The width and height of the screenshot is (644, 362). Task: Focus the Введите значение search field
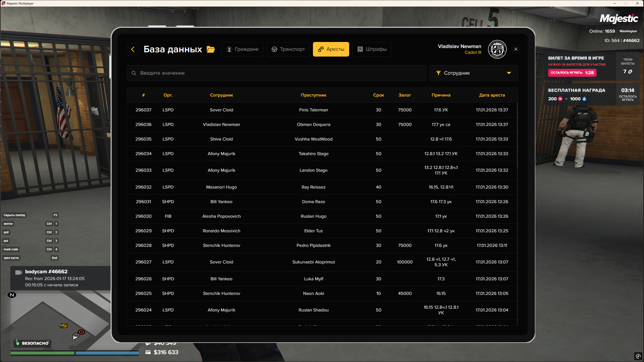pos(277,73)
